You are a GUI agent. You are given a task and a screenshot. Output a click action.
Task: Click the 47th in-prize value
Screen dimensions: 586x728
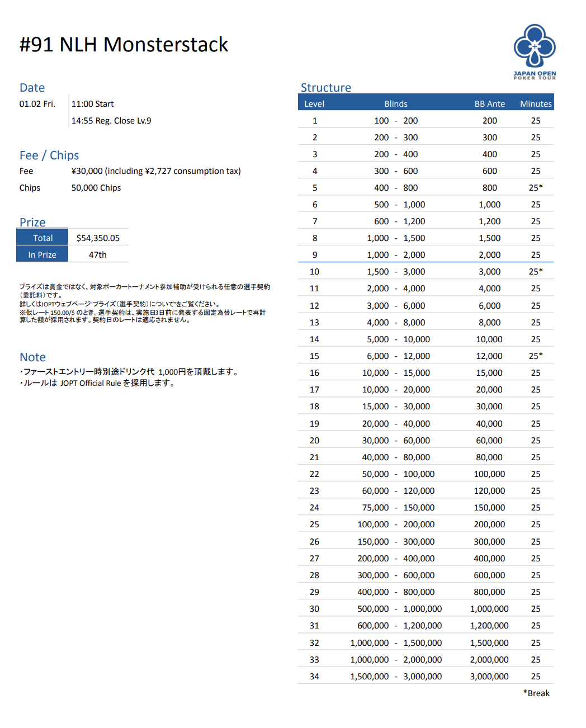[x=98, y=254]
